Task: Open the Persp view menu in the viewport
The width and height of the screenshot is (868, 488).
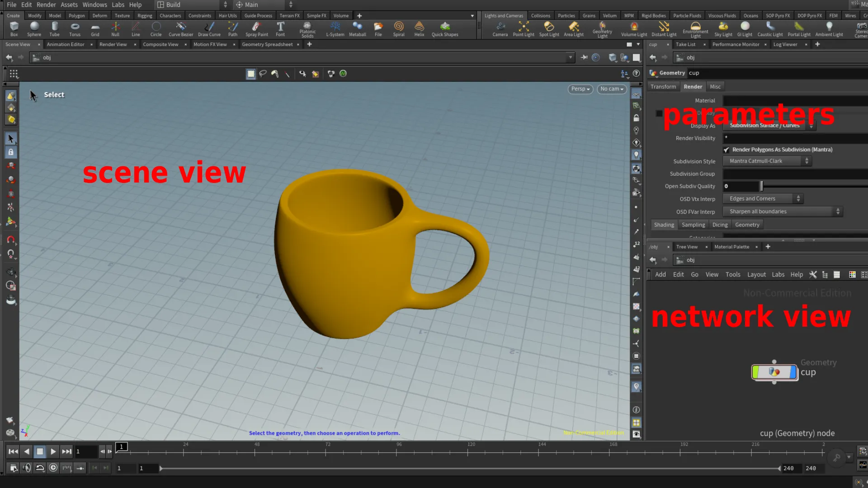Action: coord(580,89)
